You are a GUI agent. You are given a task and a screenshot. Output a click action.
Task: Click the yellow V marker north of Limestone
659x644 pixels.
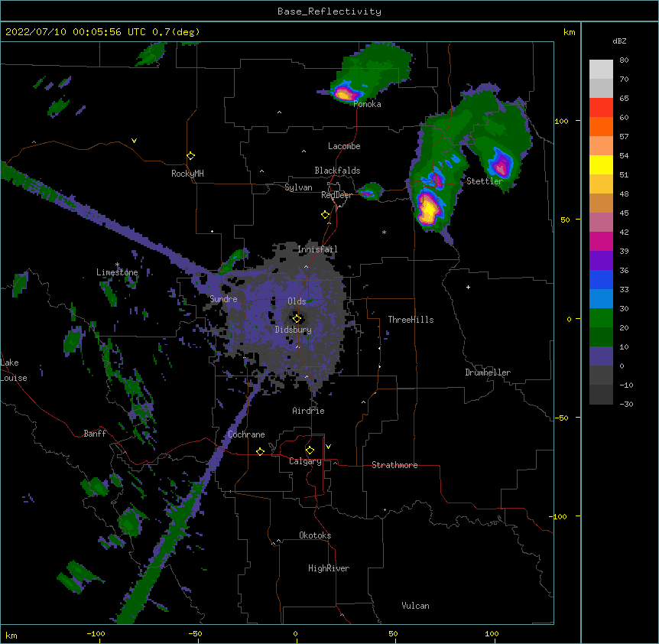(134, 141)
